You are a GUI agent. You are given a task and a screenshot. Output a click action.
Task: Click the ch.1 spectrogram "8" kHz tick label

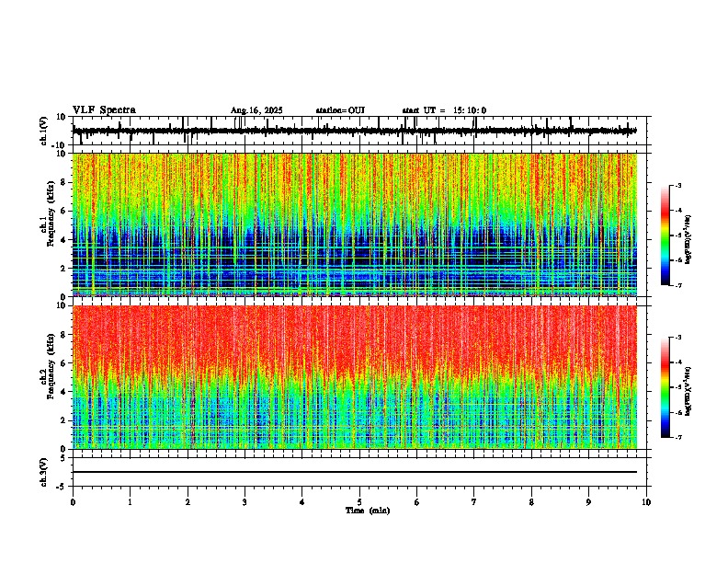[64, 182]
